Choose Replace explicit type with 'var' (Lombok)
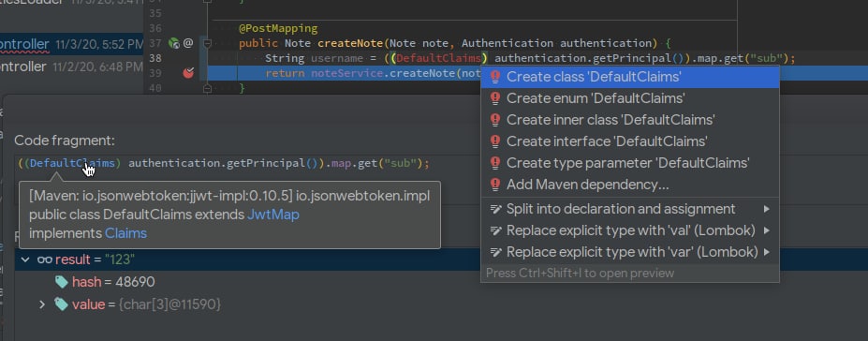This screenshot has height=341, width=868. [630, 252]
